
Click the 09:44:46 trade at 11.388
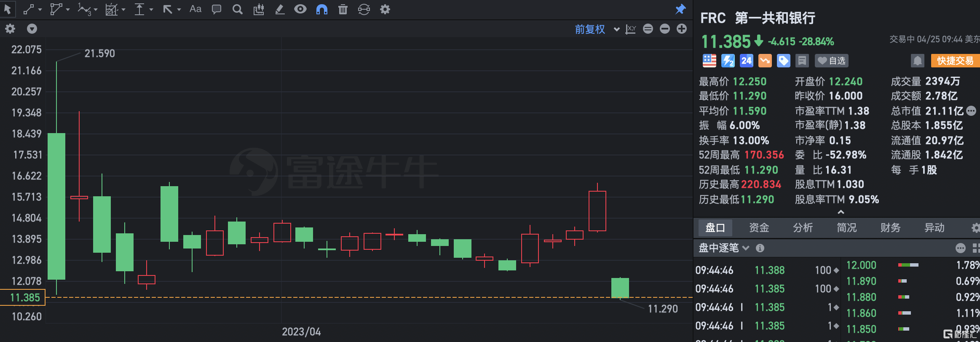[x=768, y=270]
